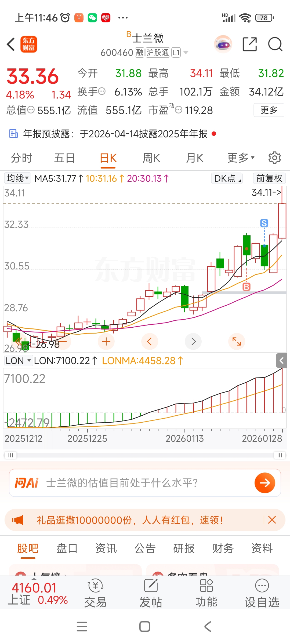The height and width of the screenshot is (644, 290).
Task: Switch to 五日 tab
Action: (64, 158)
